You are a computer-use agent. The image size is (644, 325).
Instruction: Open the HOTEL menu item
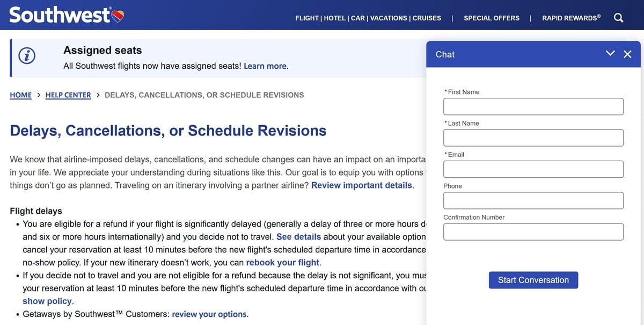coord(335,18)
